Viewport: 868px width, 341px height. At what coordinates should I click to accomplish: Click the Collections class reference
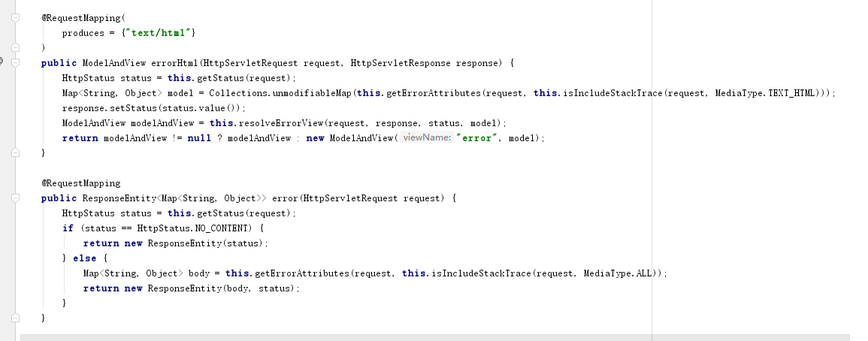pos(240,93)
